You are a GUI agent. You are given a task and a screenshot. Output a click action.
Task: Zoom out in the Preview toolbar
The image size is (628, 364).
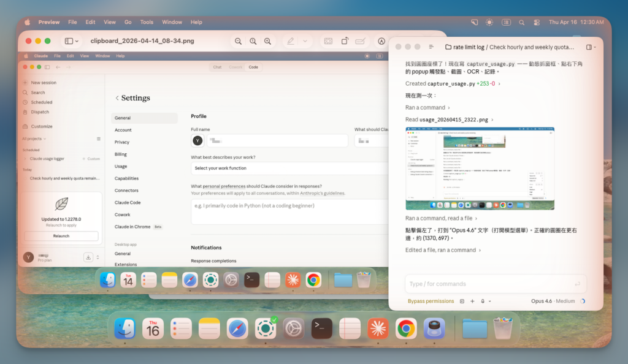[238, 41]
